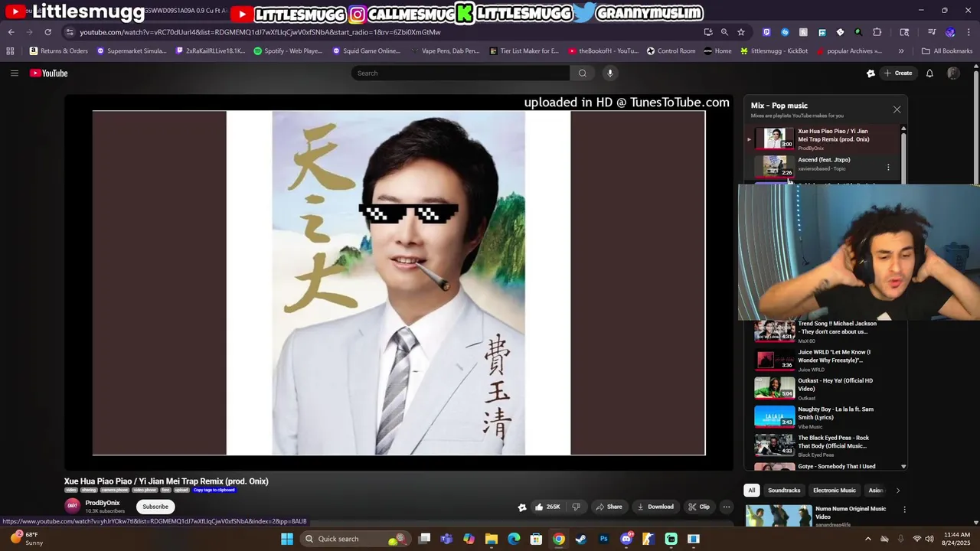Open the YouTube account avatar menu
980x551 pixels.
953,73
